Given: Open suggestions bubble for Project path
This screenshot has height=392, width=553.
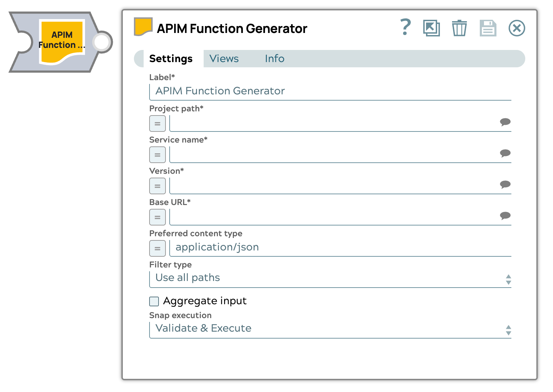Looking at the screenshot, I should 505,122.
